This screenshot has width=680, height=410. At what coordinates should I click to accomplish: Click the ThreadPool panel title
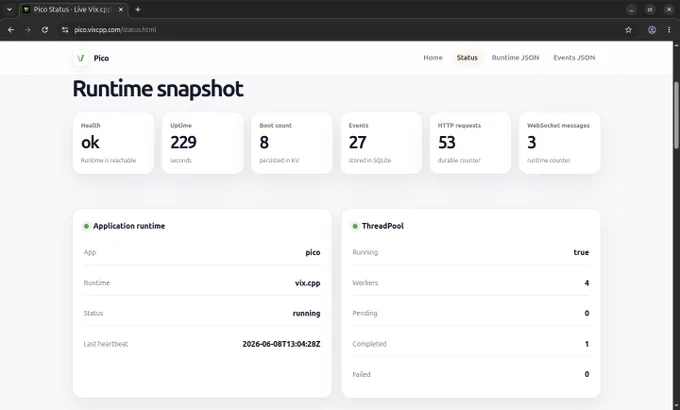tap(382, 226)
